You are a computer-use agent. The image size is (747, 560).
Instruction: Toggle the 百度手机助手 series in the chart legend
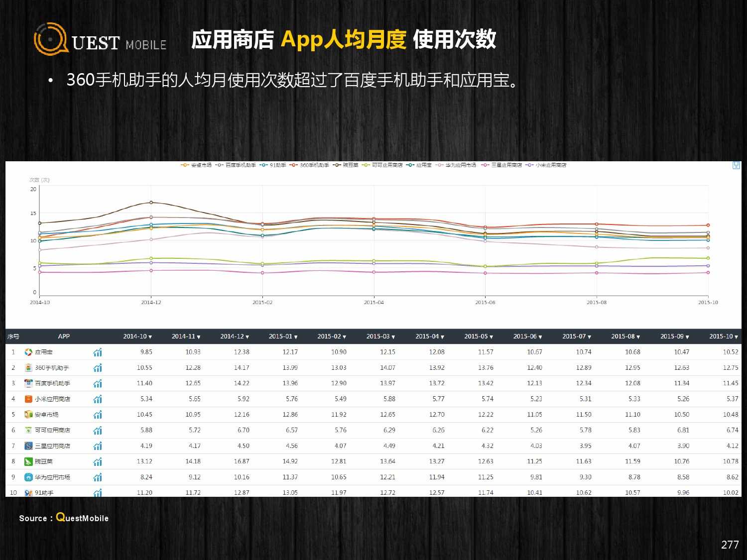tap(235, 165)
